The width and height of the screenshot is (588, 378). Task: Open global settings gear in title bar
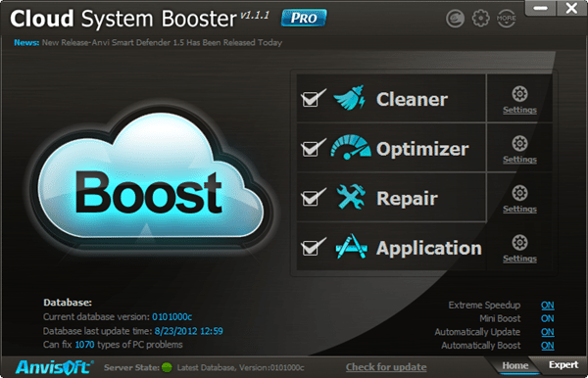coord(481,18)
